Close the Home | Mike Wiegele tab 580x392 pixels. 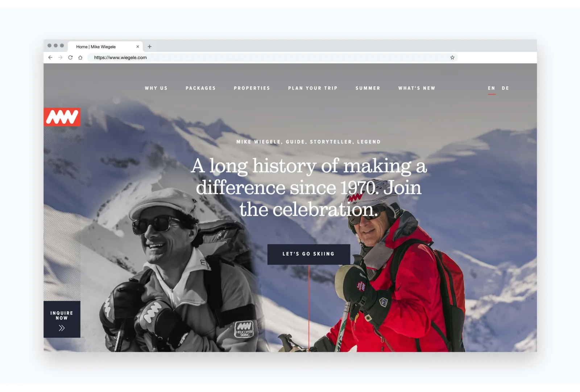[138, 46]
